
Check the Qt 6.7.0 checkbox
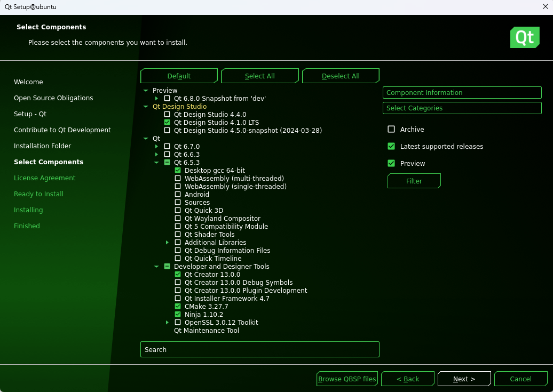coord(167,147)
